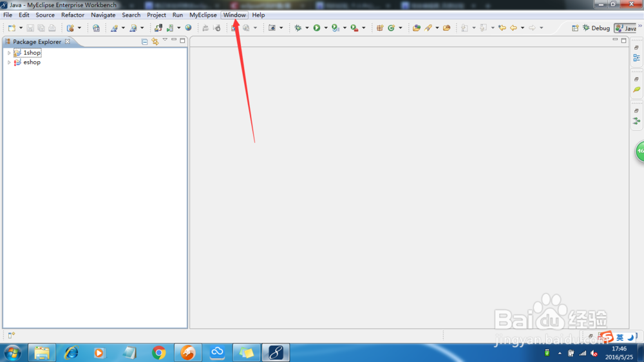Click the Debug bug toolbar icon
Screen dimensions: 644x362
click(298, 28)
